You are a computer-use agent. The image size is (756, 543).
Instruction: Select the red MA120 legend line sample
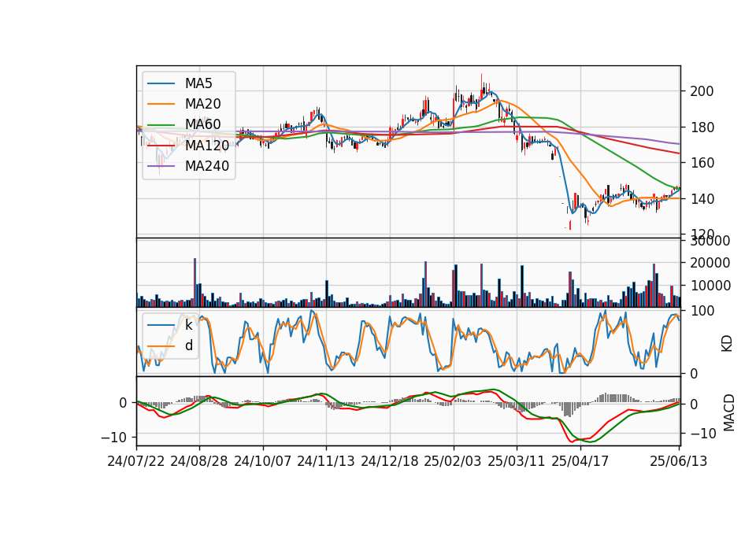click(x=161, y=145)
